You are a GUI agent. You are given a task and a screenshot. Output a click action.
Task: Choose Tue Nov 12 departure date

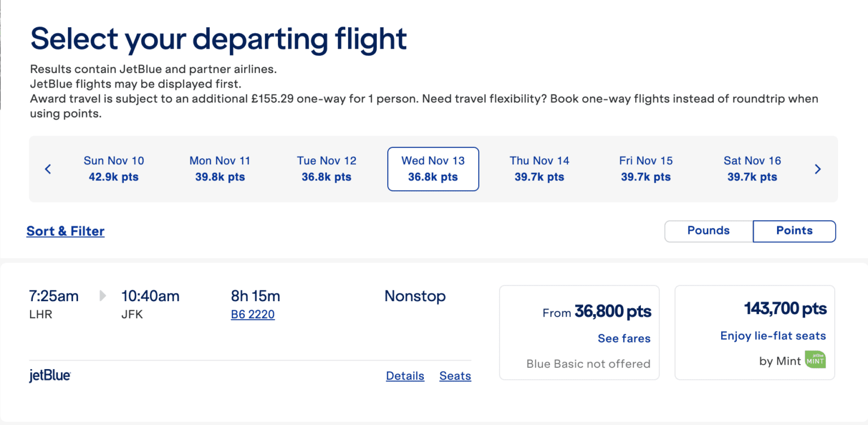(x=327, y=168)
